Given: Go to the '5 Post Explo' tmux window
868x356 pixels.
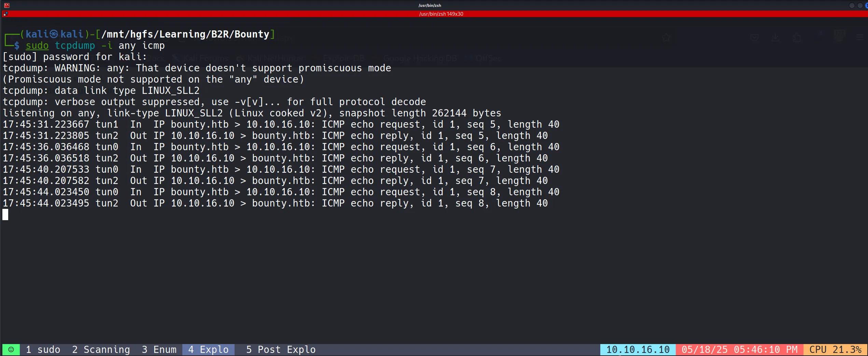Looking at the screenshot, I should (281, 350).
